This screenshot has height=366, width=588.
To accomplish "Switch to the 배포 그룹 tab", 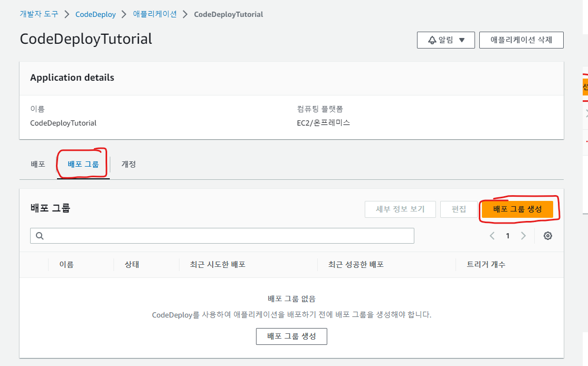I will click(83, 164).
